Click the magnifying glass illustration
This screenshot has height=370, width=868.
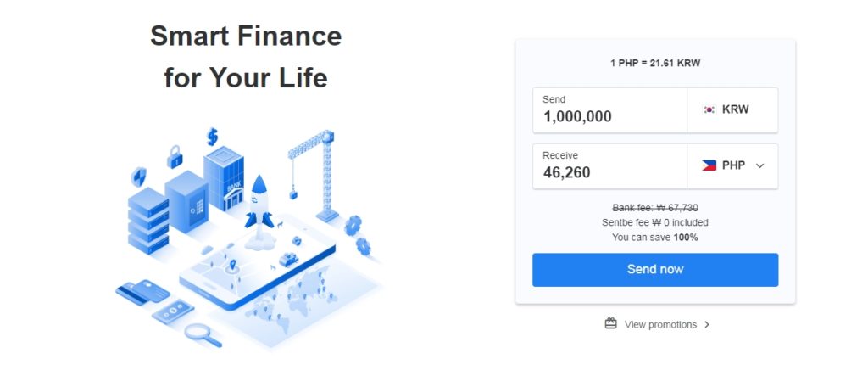202,334
